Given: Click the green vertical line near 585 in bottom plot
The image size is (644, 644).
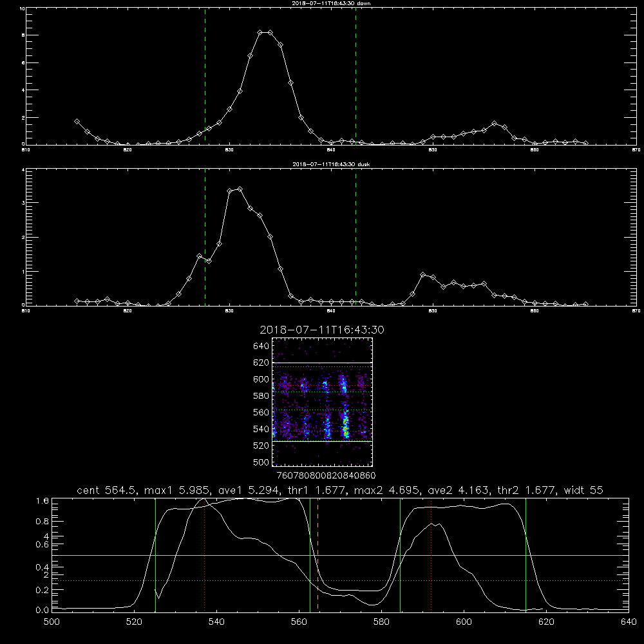Looking at the screenshot, I should pos(400,554).
